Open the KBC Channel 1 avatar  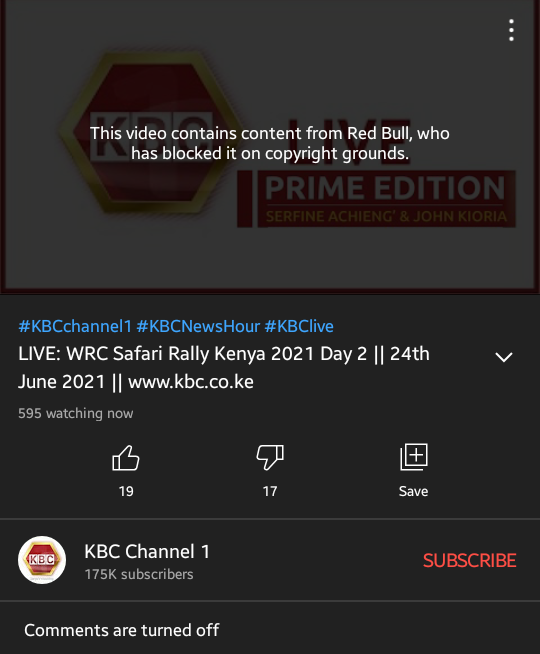click(42, 560)
